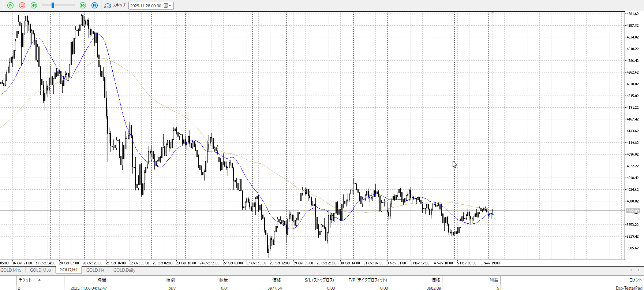644x290 pixels.
Task: Click the blue step-forward icon
Action: tap(94, 5)
